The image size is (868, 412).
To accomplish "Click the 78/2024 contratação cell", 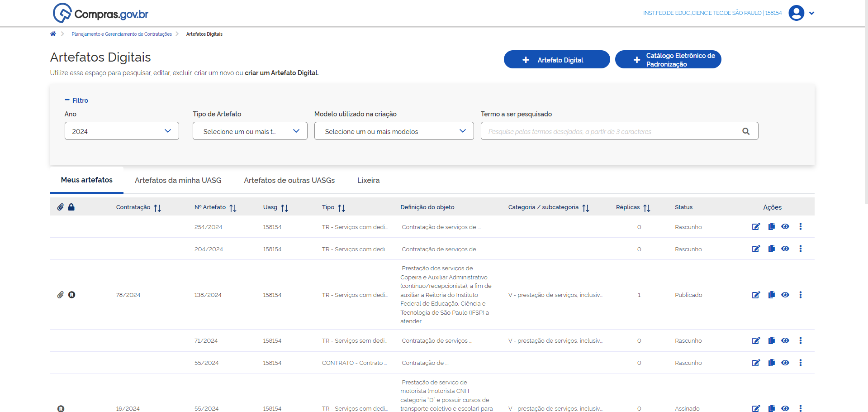I will [x=128, y=295].
